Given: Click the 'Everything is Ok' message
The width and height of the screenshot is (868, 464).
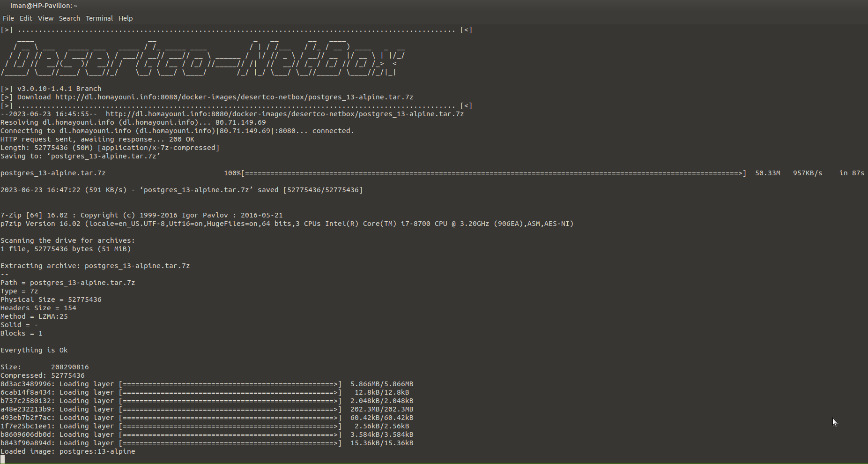Looking at the screenshot, I should (x=34, y=350).
